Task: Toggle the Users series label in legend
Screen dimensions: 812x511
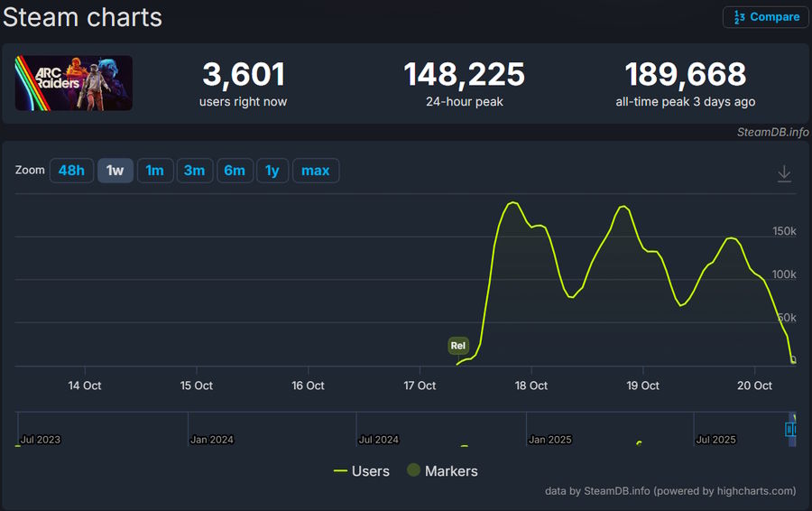Action: pyautogui.click(x=371, y=471)
